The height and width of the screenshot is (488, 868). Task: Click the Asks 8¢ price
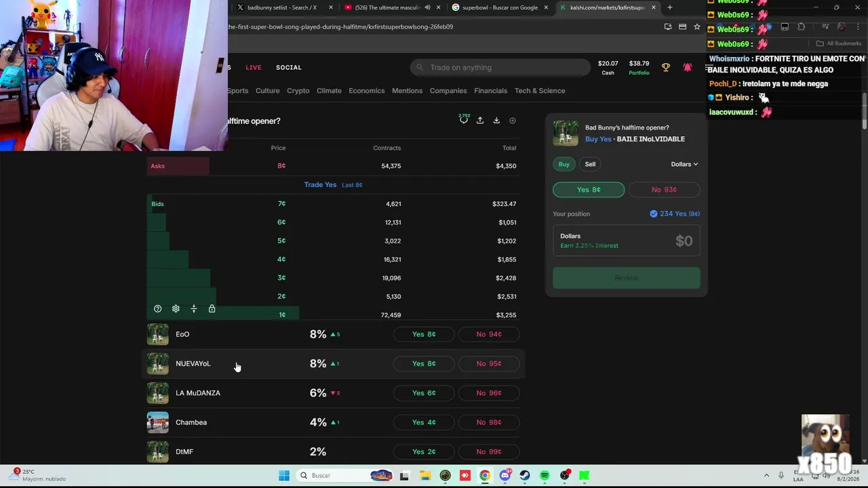tap(281, 166)
